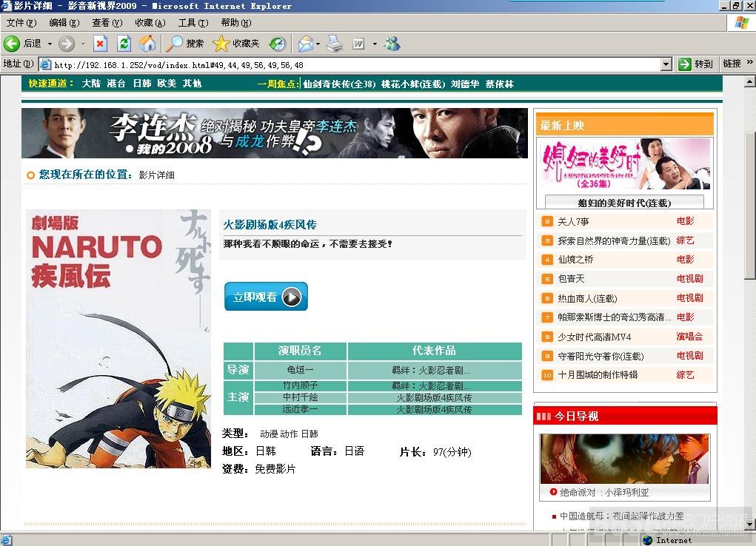
Task: Open the 文件(F) menu
Action: click(x=21, y=23)
